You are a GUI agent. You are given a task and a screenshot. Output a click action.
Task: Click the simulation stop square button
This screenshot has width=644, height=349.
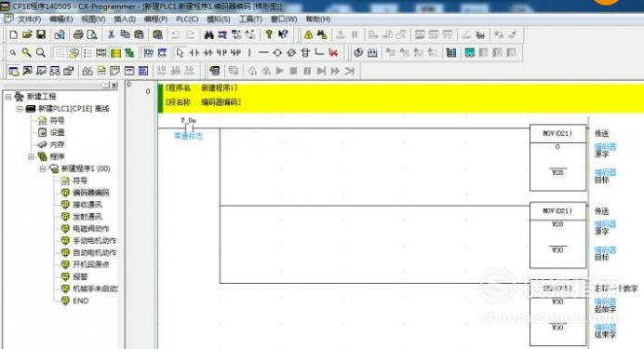(293, 71)
